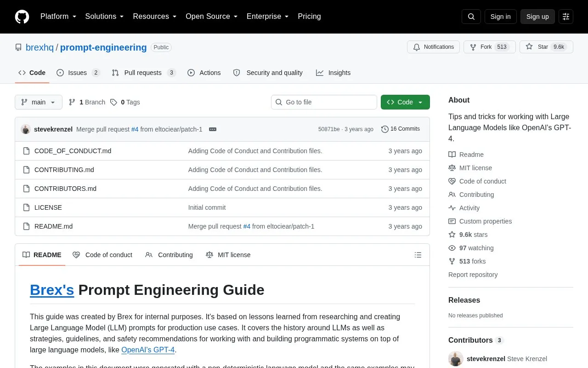Open Activity link in About sidebar
Viewport: 588px width, 368px height.
click(x=464, y=208)
